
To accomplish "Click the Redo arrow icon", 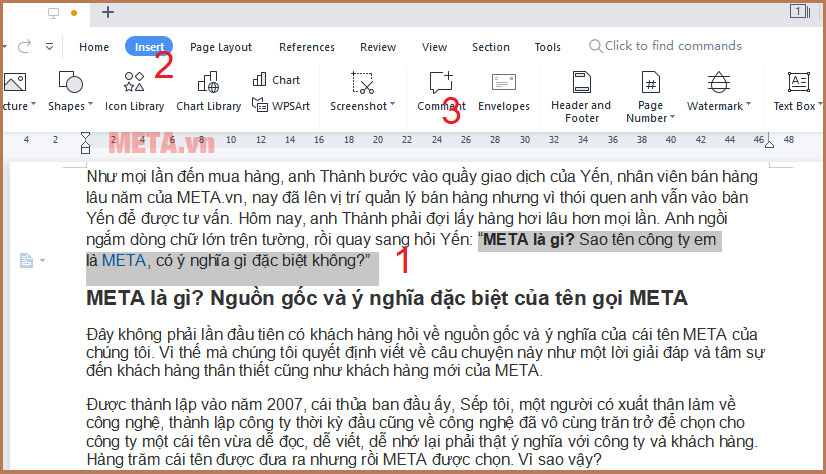I will [24, 46].
